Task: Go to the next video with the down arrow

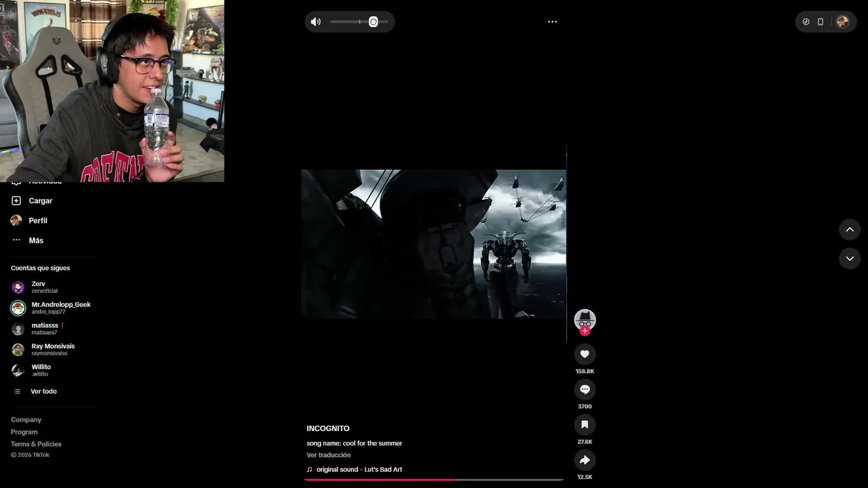Action: (850, 258)
